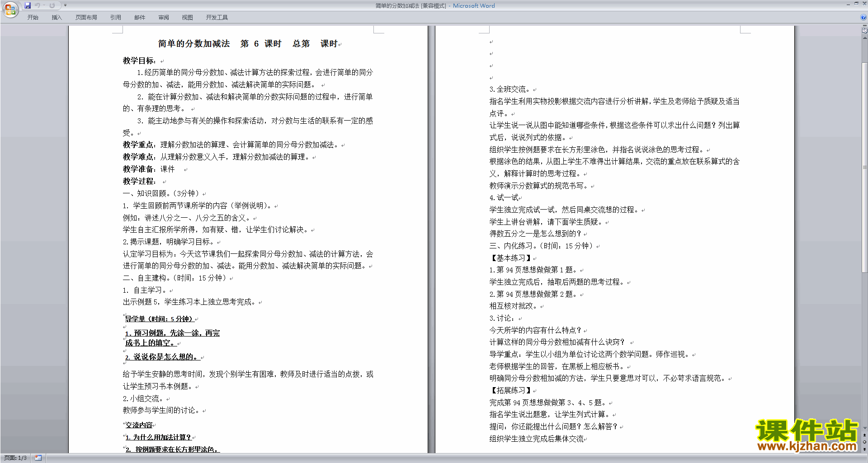Viewport: 868px width, 463px height.
Task: Click the line 相互核对批改。
Action: tap(514, 306)
